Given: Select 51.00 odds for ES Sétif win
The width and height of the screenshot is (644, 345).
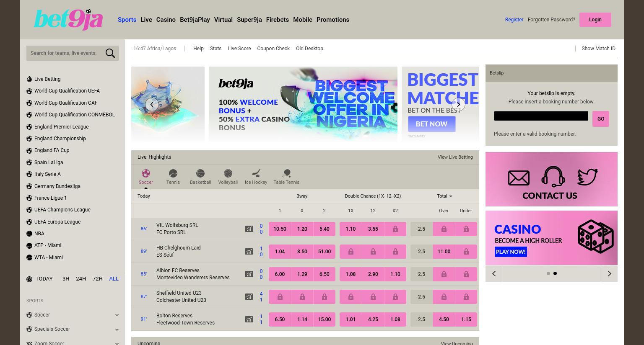Looking at the screenshot, I should pos(325,252).
